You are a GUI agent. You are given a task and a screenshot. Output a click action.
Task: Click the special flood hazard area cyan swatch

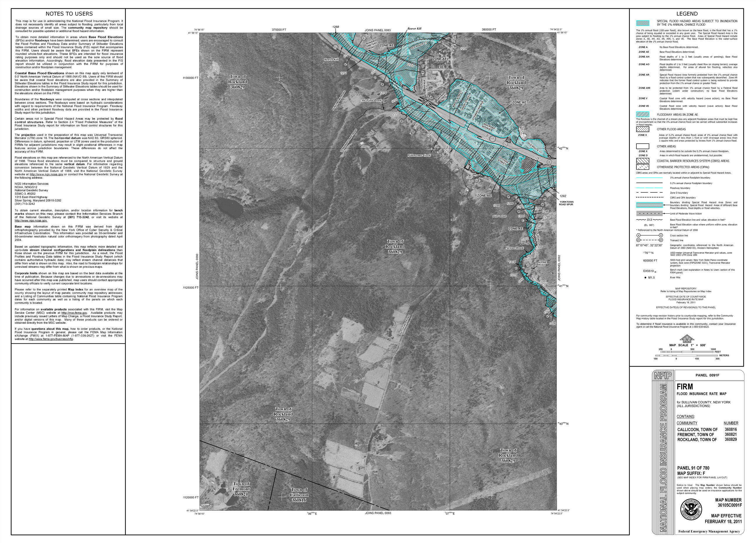[643, 23]
